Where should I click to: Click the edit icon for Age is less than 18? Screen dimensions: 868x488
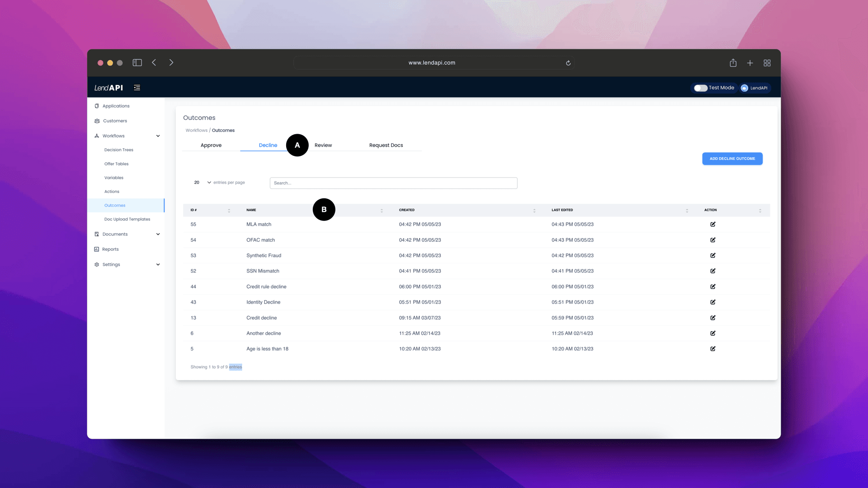point(713,348)
